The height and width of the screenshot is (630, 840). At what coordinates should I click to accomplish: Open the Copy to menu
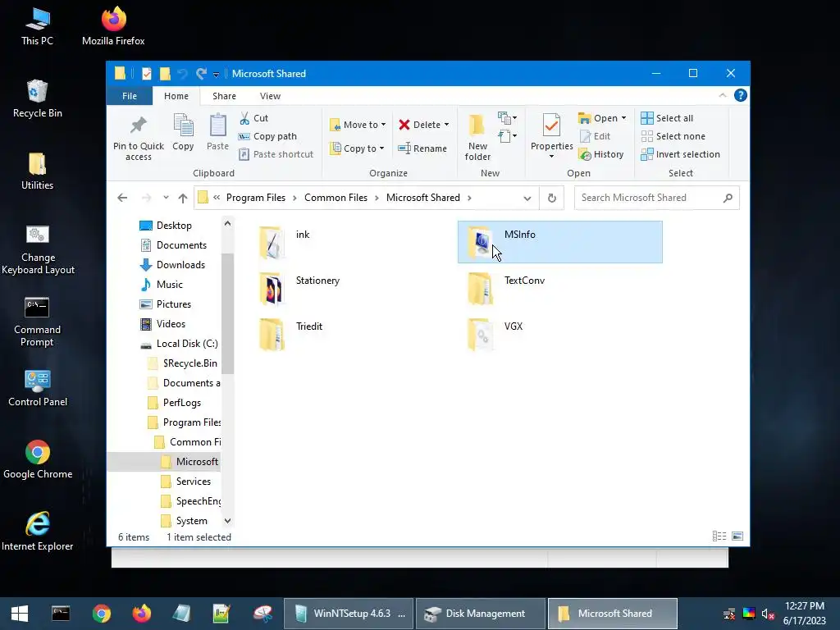coord(358,148)
